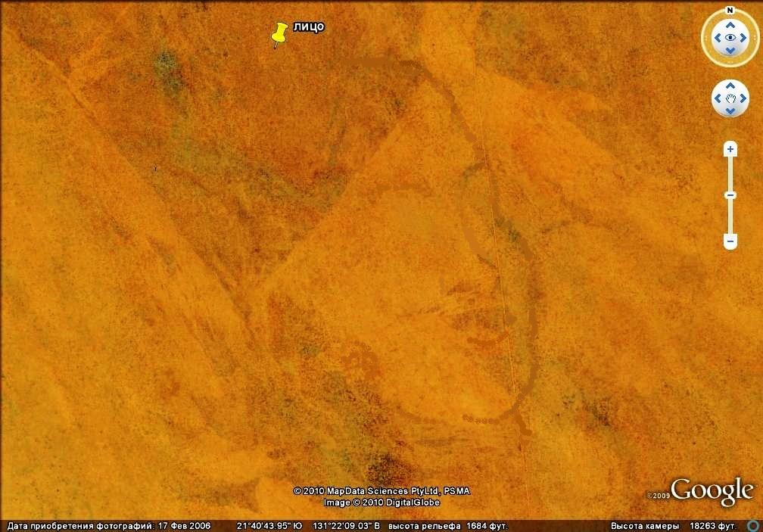The width and height of the screenshot is (763, 532).
Task: Pan map down with move joystick arrow
Action: tap(730, 110)
